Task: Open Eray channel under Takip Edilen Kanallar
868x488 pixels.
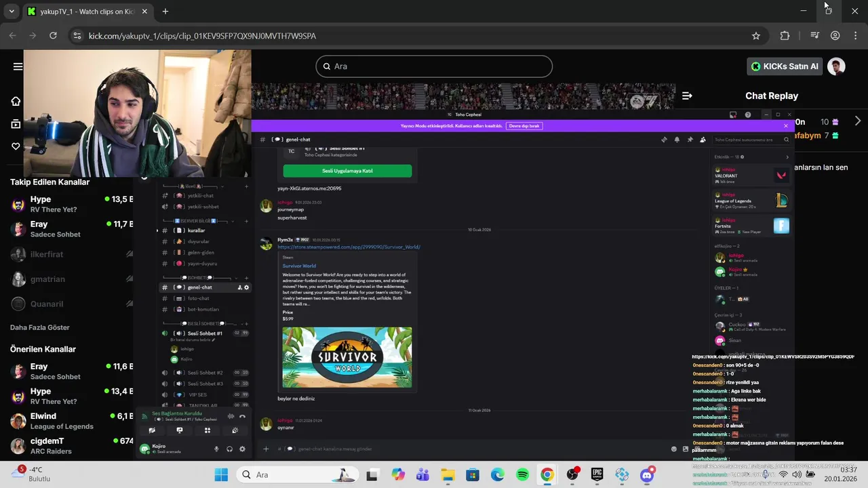Action: coord(71,229)
